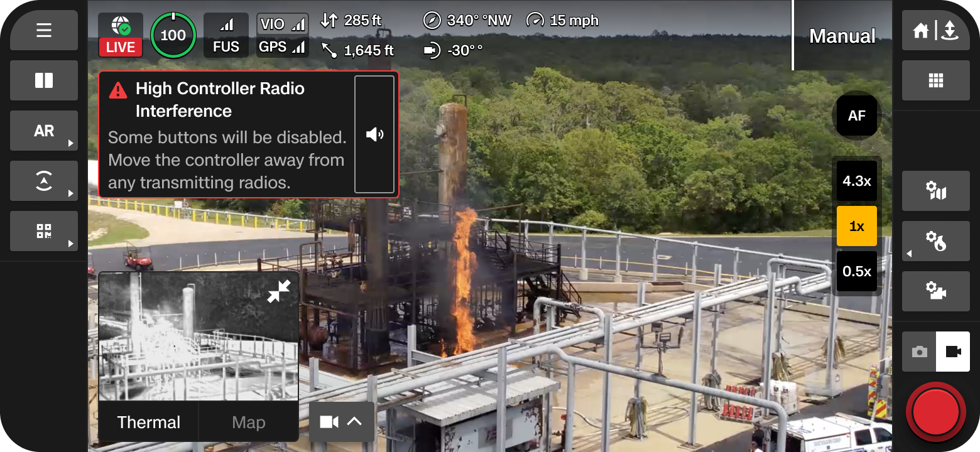Select the split-screen view icon

pyautogui.click(x=43, y=80)
